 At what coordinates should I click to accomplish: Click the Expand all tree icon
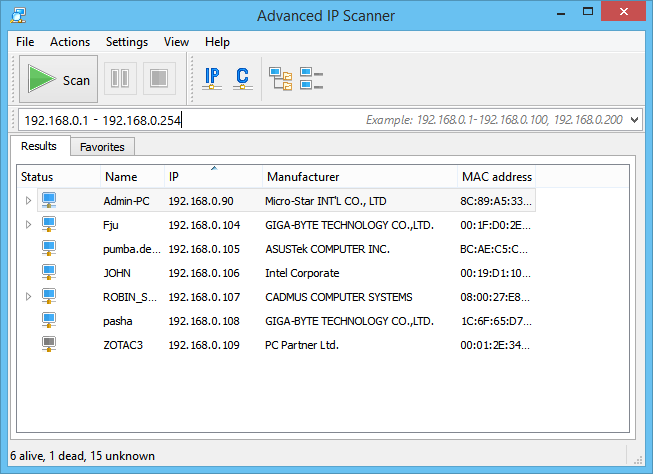[x=280, y=79]
